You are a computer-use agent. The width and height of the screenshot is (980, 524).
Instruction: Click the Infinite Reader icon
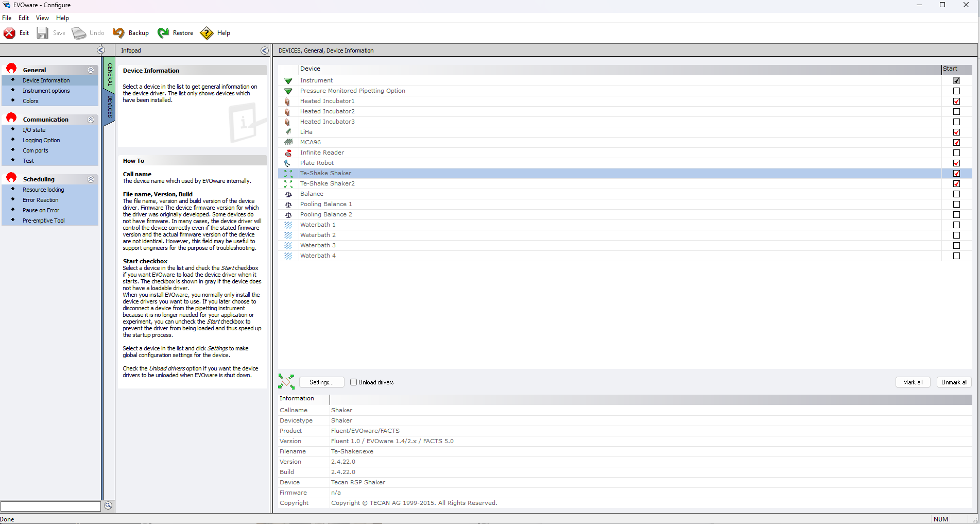(288, 153)
